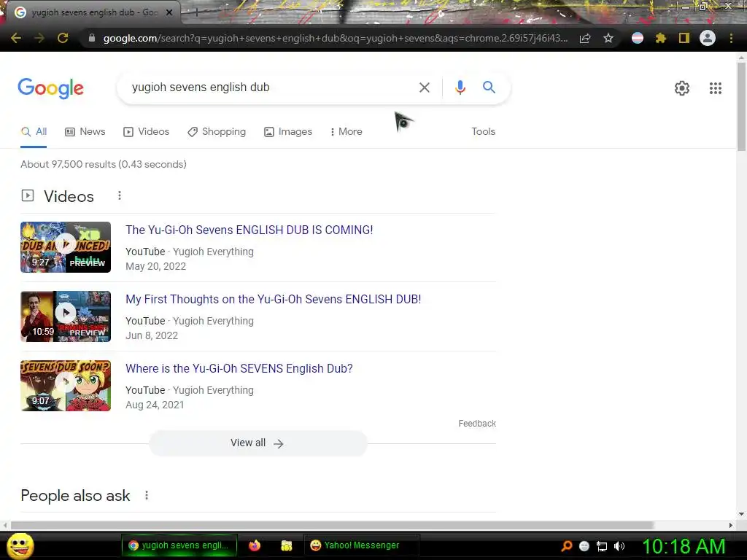Switch to the News tab
Viewport: 747px width, 560px height.
tap(85, 132)
